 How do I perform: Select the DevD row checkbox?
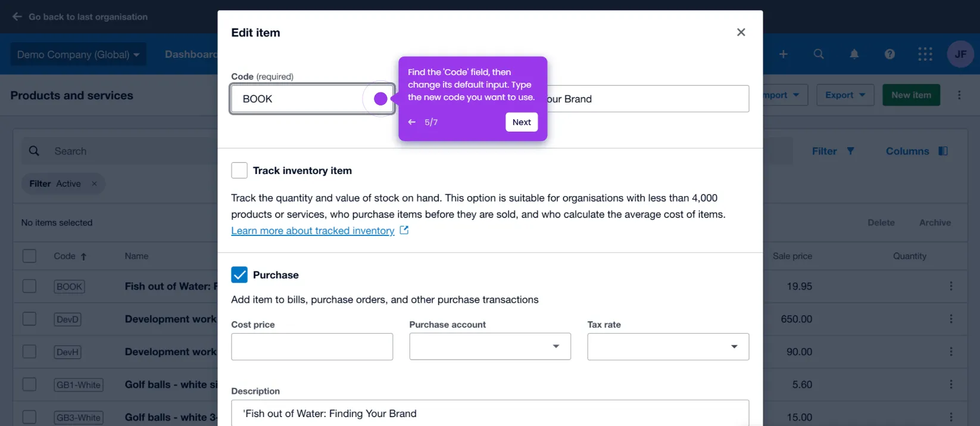click(29, 319)
